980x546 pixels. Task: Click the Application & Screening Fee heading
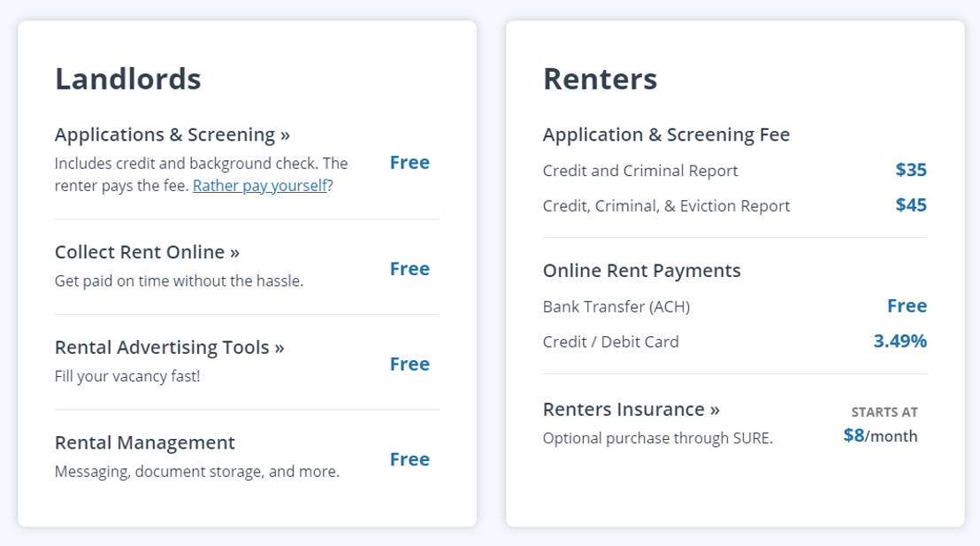click(667, 135)
